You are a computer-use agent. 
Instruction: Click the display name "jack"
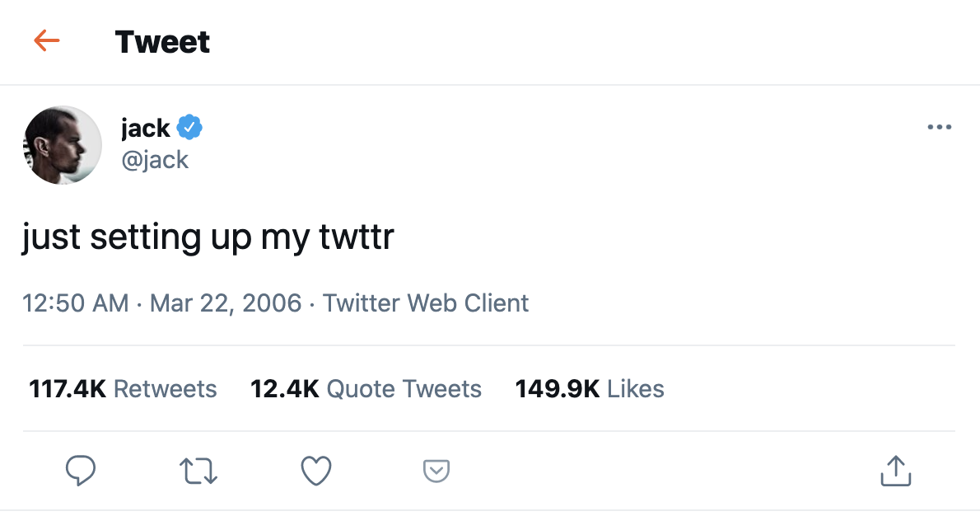145,128
